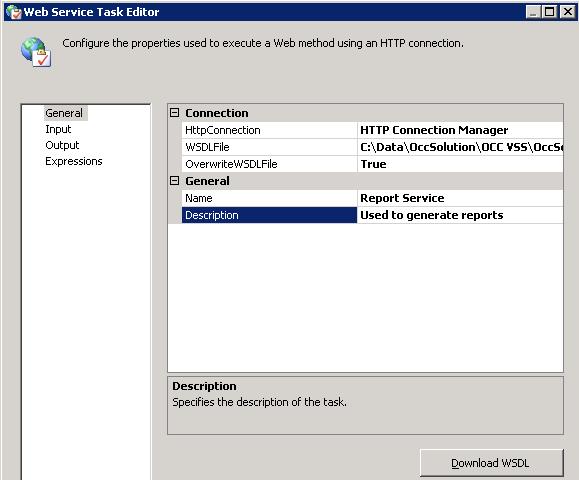
Task: Click the Download WSDL button
Action: click(491, 463)
